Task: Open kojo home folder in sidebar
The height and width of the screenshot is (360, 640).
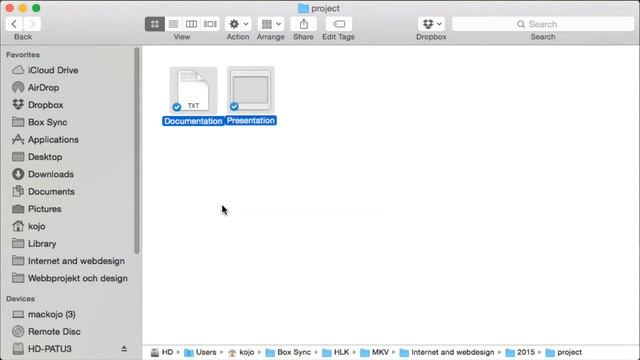Action: click(29, 226)
